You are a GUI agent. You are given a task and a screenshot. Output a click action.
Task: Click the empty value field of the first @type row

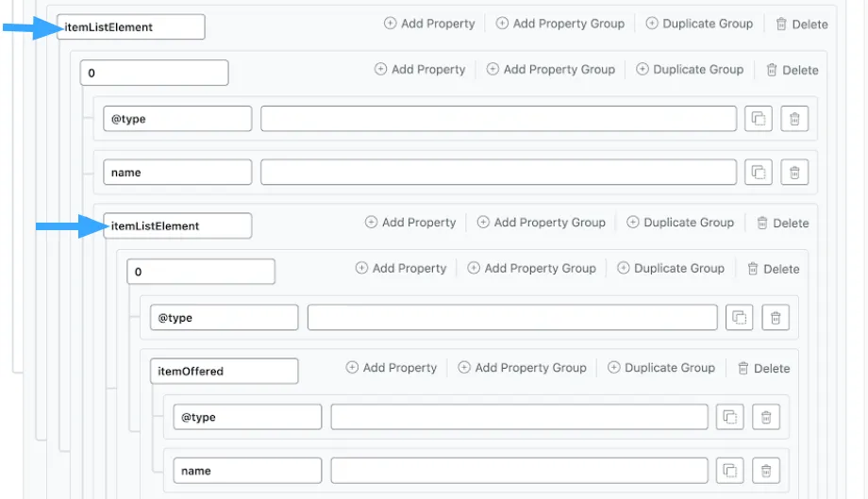tap(499, 119)
